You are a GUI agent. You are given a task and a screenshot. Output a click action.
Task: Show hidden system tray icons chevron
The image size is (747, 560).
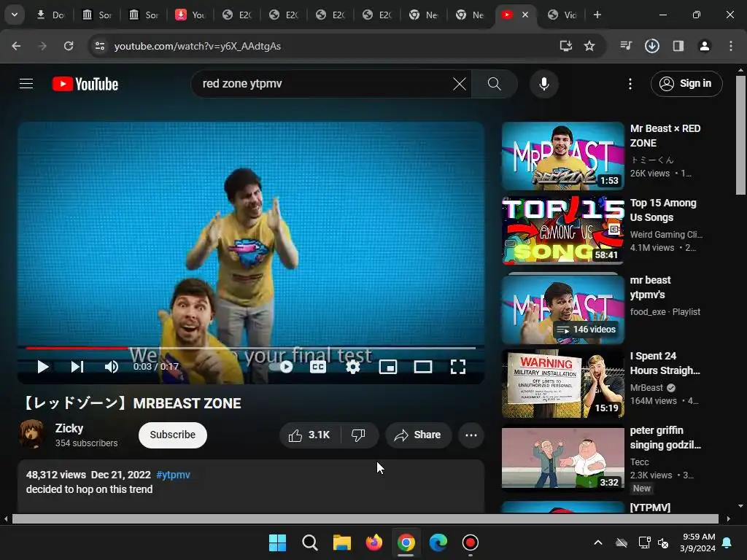(598, 542)
